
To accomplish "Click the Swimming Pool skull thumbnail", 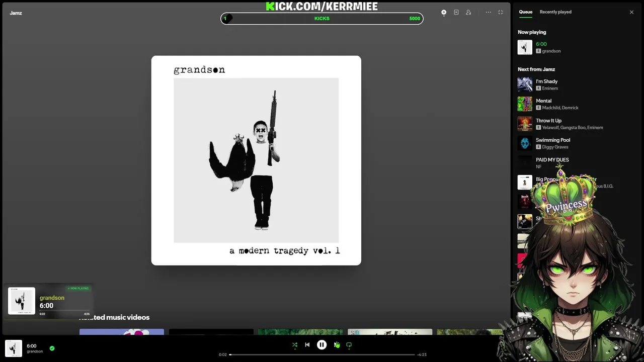I will (525, 143).
